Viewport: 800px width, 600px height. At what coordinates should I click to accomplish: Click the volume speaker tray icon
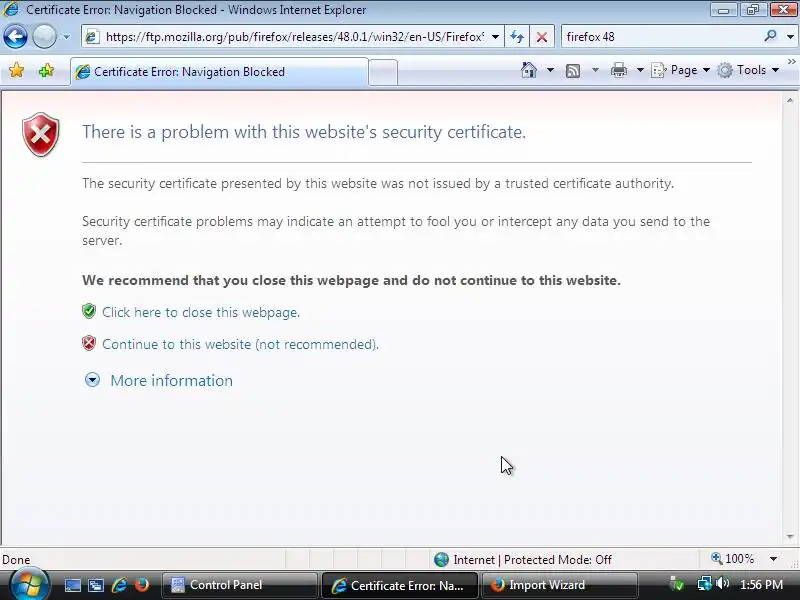pyautogui.click(x=722, y=583)
